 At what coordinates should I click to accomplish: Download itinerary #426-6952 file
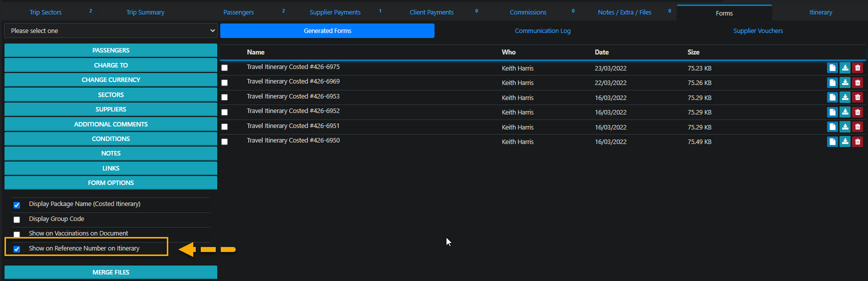[x=845, y=112]
